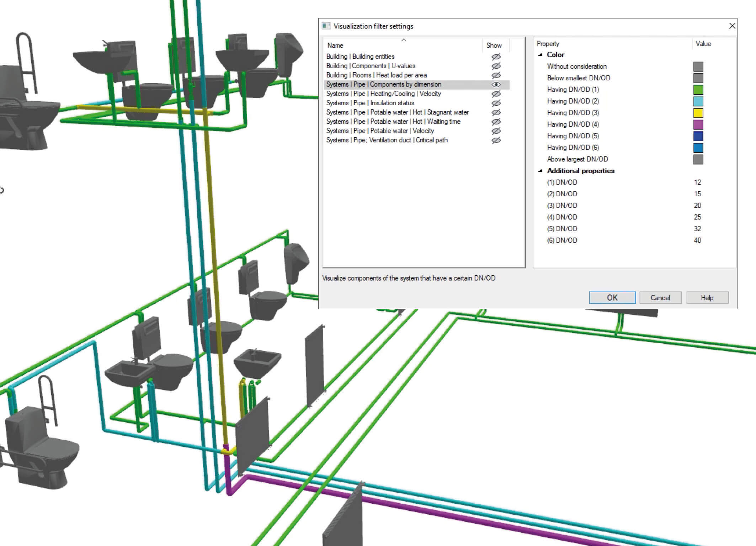Click the value 40 for (6) DN/OD
Image resolution: width=756 pixels, height=546 pixels.
697,240
